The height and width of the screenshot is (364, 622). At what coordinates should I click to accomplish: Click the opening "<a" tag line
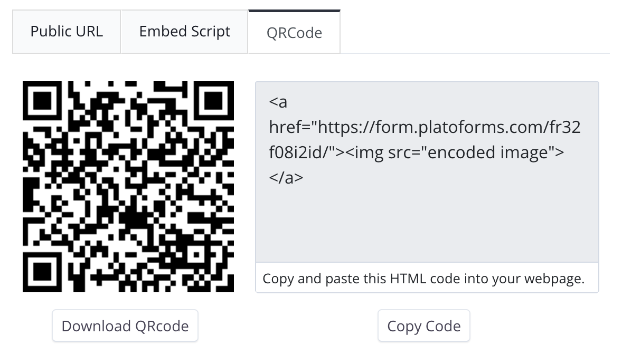(x=278, y=101)
